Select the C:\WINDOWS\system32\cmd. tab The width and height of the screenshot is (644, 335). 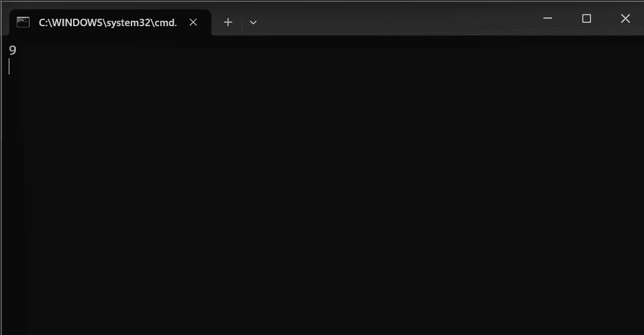pyautogui.click(x=110, y=23)
